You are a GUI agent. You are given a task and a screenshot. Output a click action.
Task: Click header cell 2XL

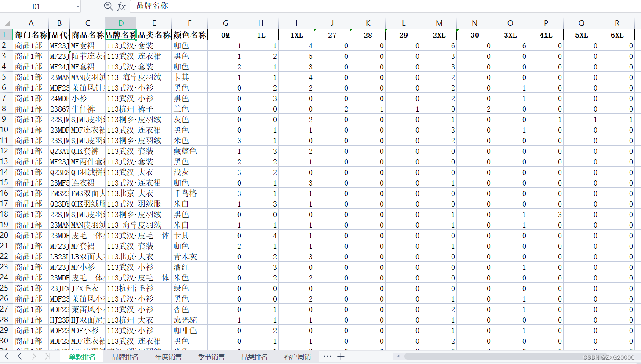[439, 35]
